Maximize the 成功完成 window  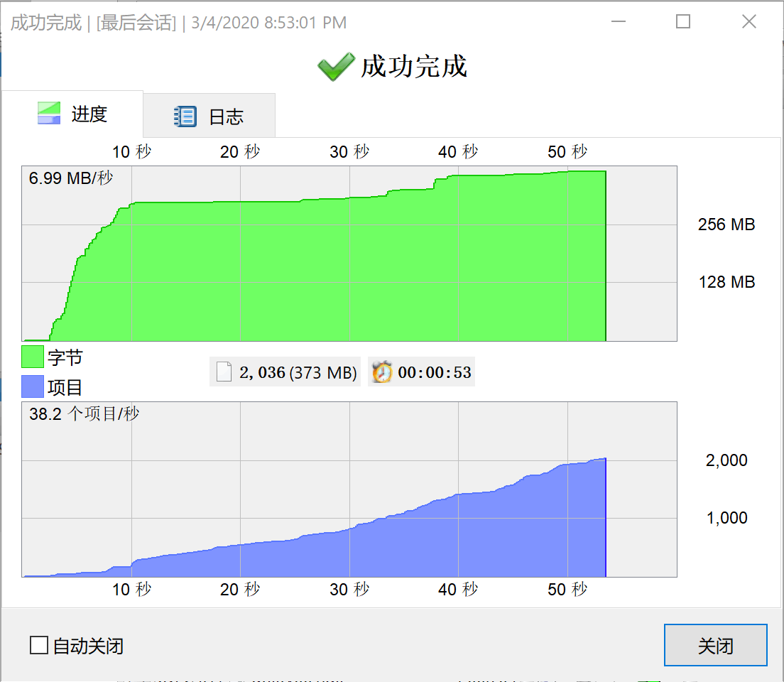(x=683, y=21)
